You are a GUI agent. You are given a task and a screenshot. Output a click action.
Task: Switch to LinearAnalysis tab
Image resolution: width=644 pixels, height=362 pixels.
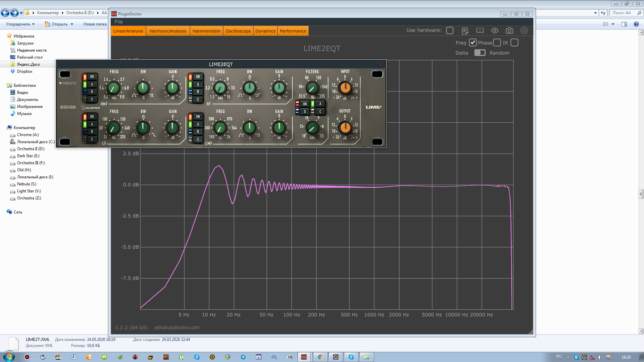128,31
